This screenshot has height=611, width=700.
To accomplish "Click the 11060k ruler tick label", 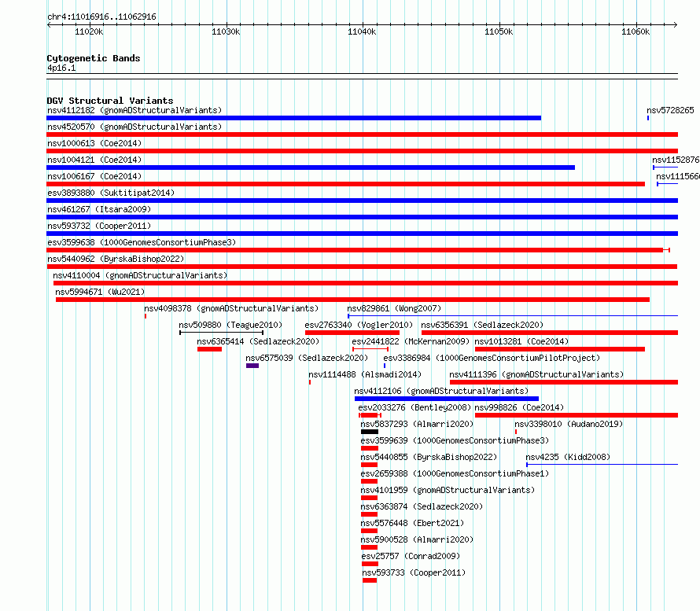I will click(x=636, y=31).
